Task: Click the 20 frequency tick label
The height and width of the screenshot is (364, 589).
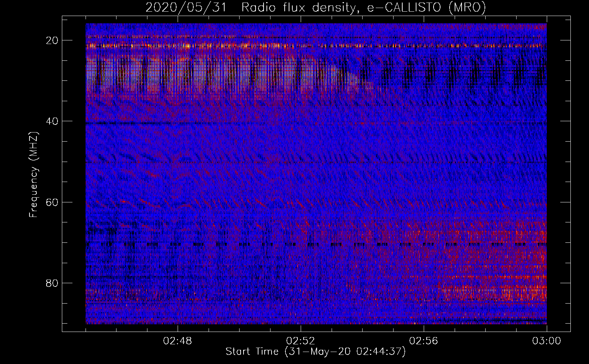Action: pos(52,40)
